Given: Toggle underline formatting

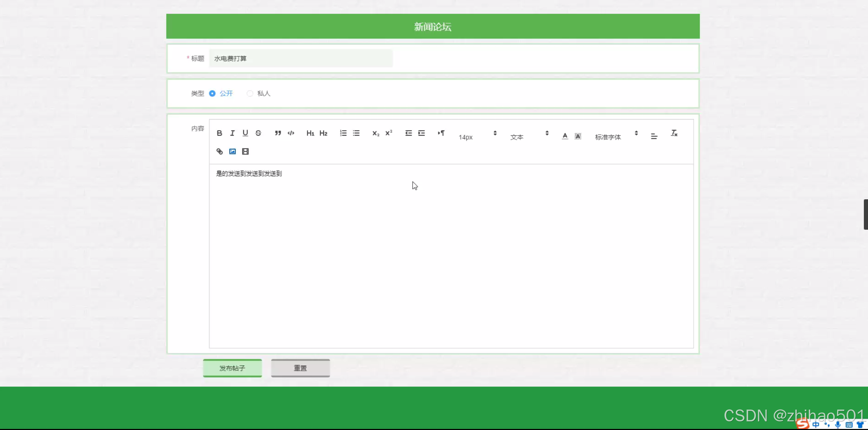Looking at the screenshot, I should point(245,133).
